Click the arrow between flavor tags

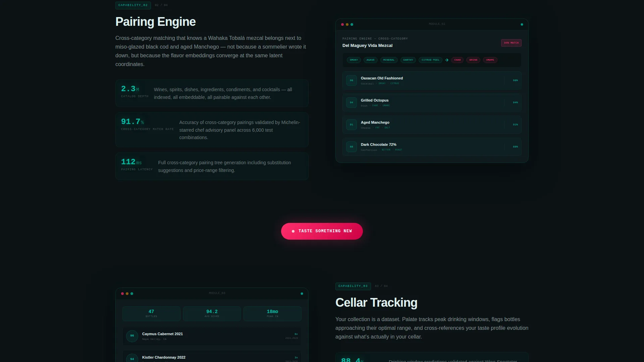point(447,60)
